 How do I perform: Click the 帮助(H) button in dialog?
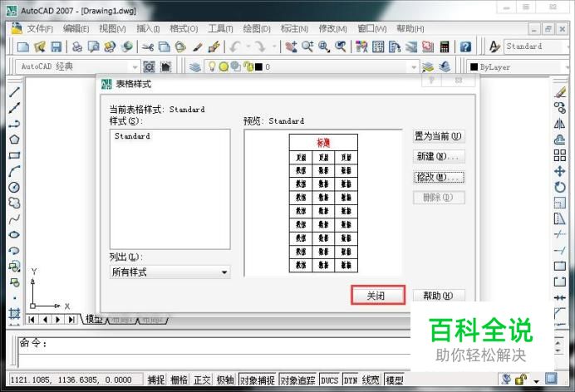pyautogui.click(x=439, y=296)
